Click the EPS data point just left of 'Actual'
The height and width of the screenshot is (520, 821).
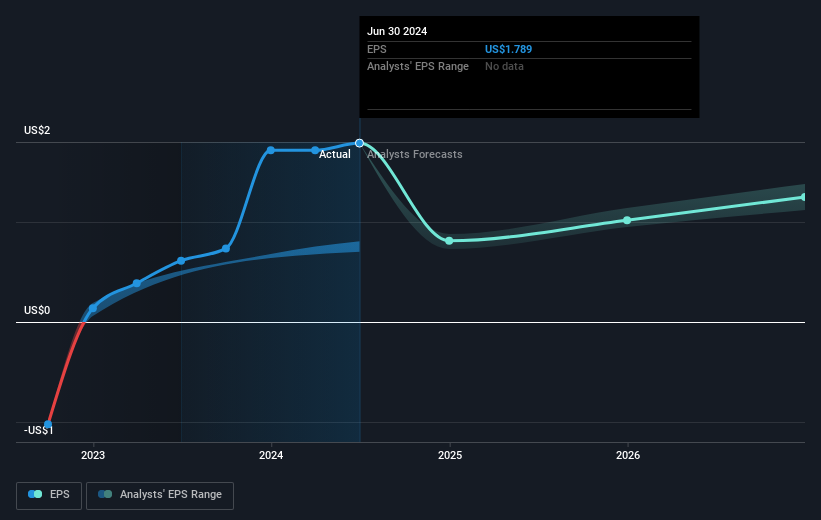coord(315,150)
